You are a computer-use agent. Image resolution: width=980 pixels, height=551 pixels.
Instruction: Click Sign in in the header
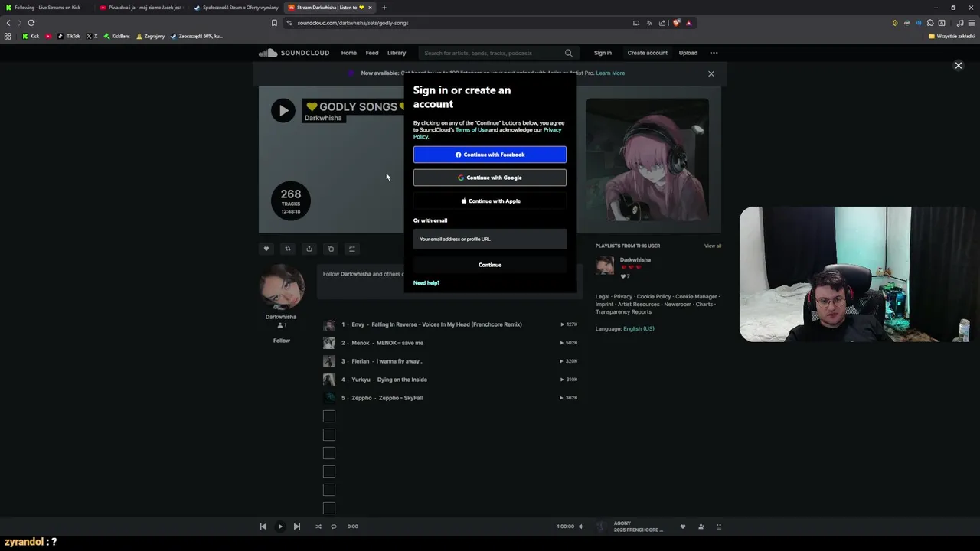point(603,53)
